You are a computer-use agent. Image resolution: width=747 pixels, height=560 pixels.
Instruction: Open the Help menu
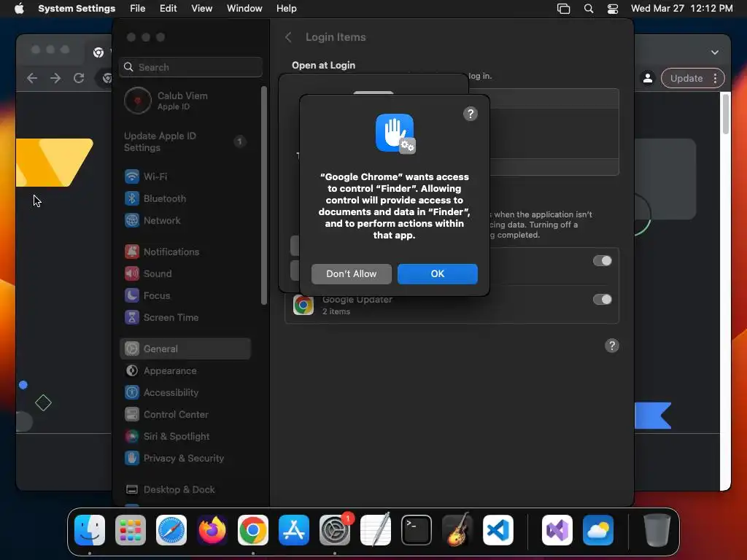point(286,9)
